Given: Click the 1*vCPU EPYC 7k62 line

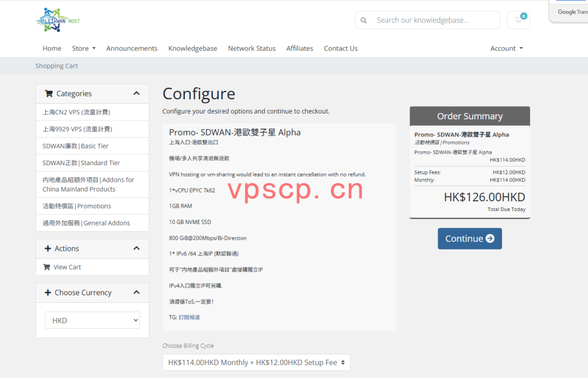Looking at the screenshot, I should pos(192,190).
